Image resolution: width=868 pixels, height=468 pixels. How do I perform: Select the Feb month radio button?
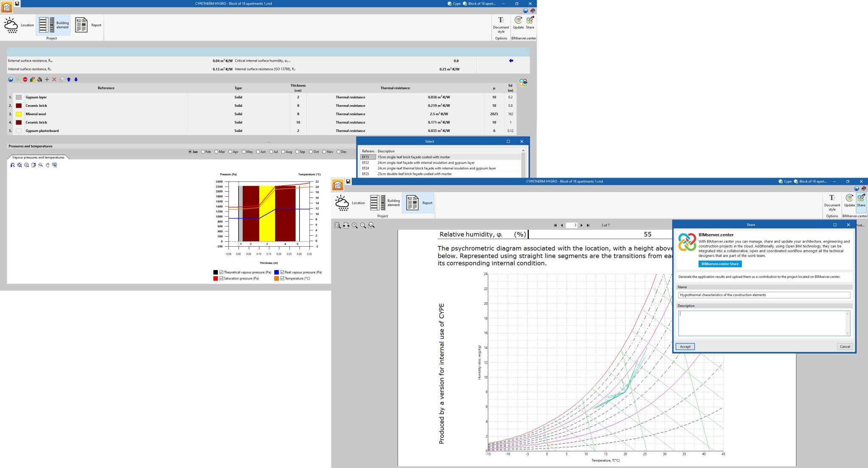[x=203, y=152]
